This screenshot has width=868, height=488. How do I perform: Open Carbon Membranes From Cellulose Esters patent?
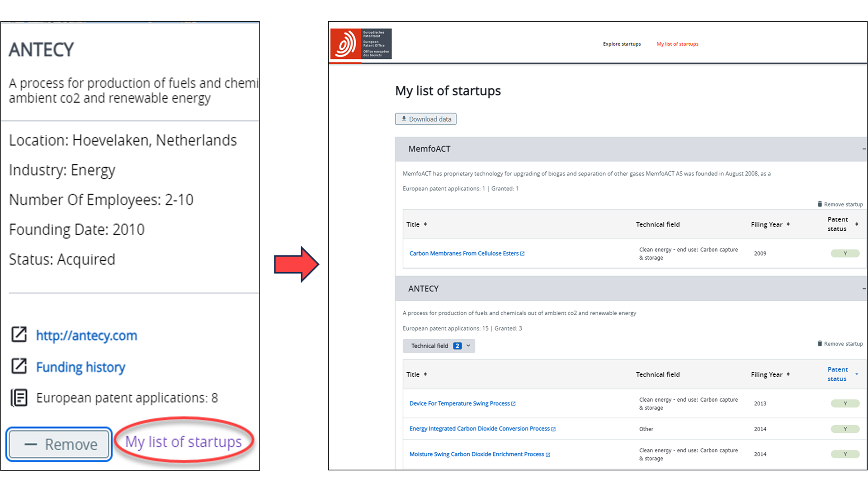[464, 253]
